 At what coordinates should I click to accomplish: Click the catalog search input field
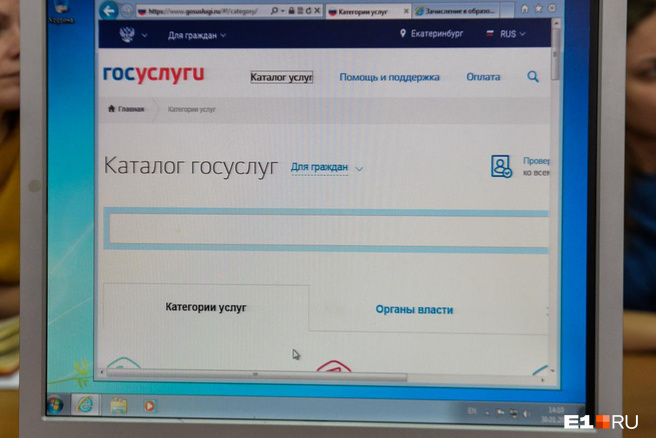coord(328,230)
